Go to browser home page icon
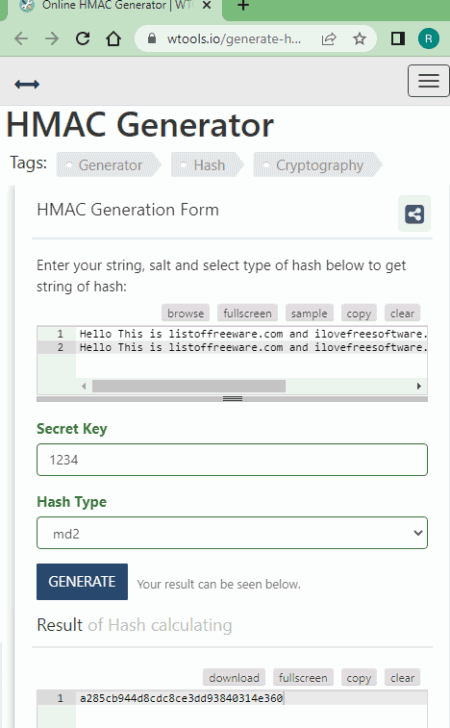Image resolution: width=450 pixels, height=728 pixels. pos(113,39)
